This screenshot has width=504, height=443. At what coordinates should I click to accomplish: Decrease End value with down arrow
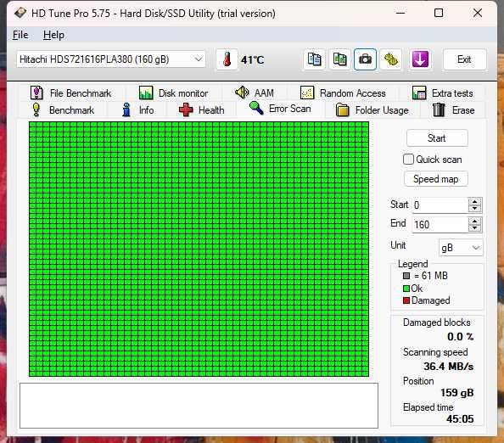coord(475,228)
